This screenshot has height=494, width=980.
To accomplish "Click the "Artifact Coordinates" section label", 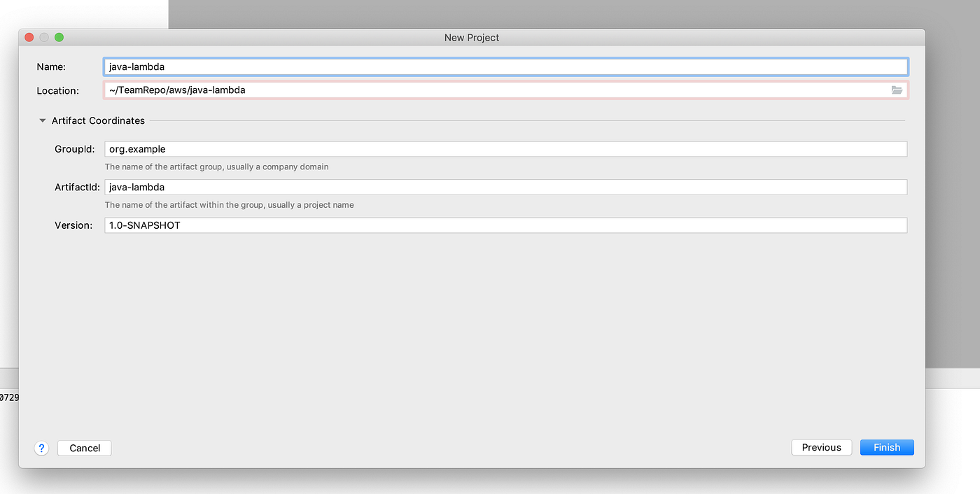I will point(98,120).
